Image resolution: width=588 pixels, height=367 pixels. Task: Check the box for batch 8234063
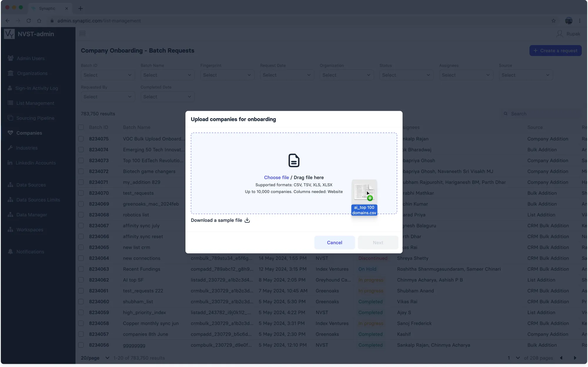point(81,269)
